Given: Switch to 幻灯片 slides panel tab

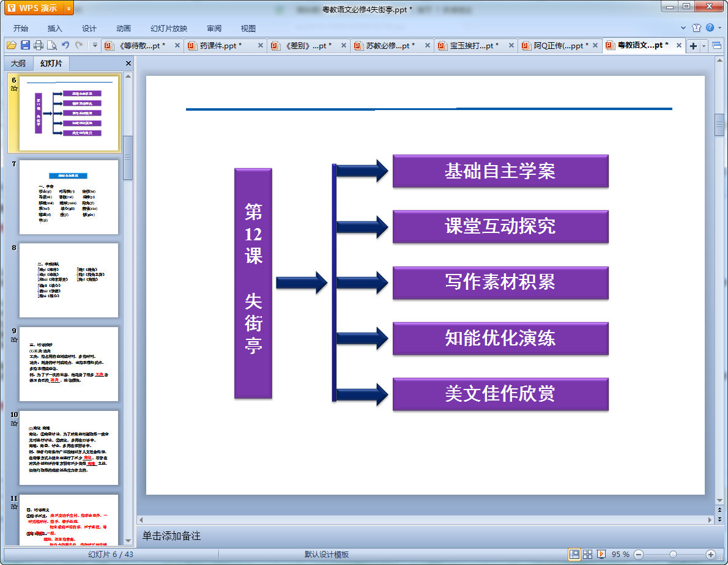Looking at the screenshot, I should [51, 63].
